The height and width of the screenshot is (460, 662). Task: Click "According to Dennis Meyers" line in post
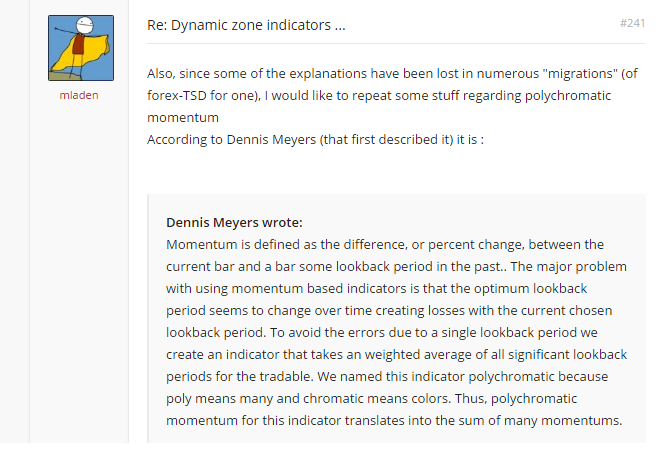(315, 138)
